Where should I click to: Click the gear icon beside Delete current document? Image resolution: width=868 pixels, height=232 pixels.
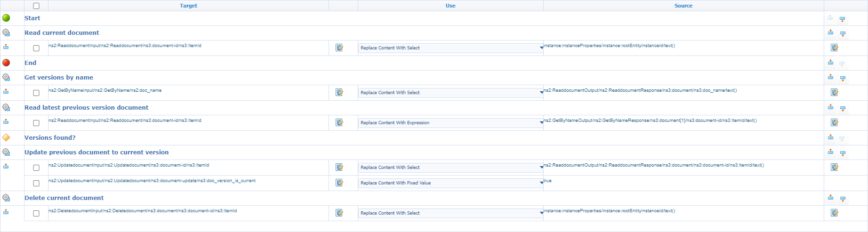click(x=6, y=198)
